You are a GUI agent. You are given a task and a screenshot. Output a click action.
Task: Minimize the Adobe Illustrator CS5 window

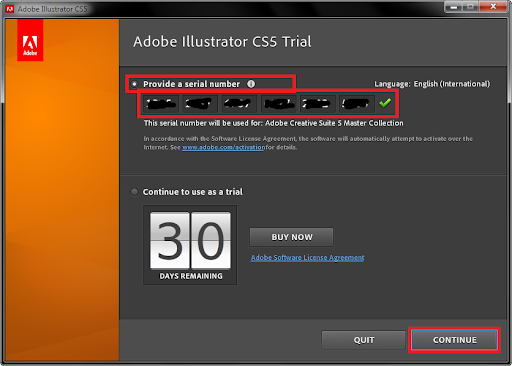click(x=454, y=7)
